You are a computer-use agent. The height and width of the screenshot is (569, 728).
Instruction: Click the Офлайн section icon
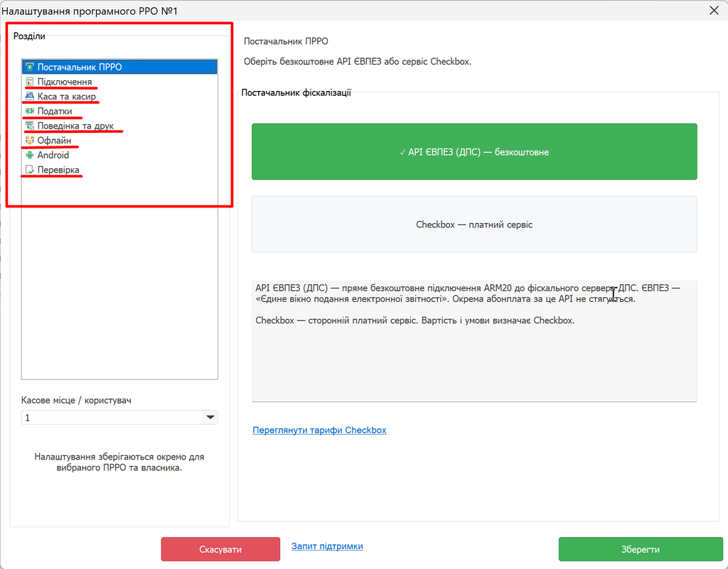point(30,140)
